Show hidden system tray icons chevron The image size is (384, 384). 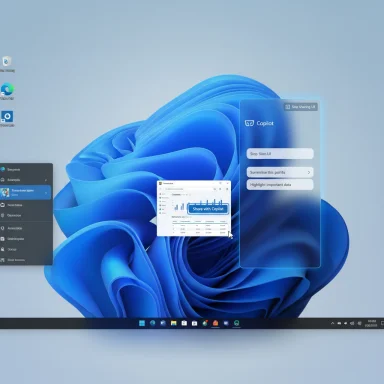pyautogui.click(x=332, y=323)
